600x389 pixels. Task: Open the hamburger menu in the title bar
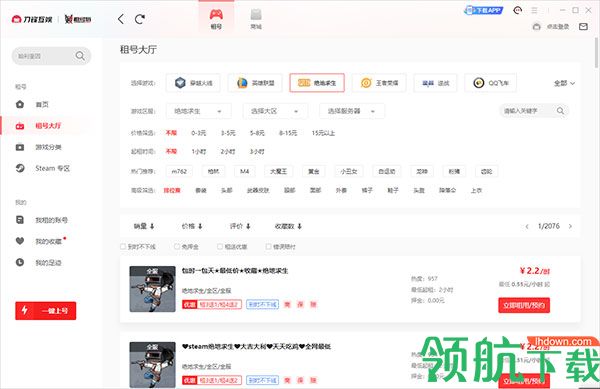point(534,10)
